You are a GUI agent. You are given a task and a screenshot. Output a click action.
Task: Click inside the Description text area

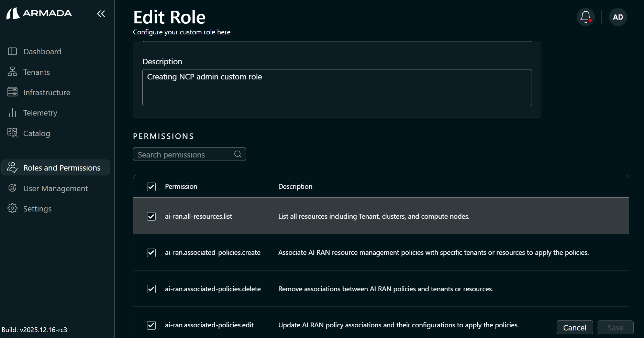[336, 88]
